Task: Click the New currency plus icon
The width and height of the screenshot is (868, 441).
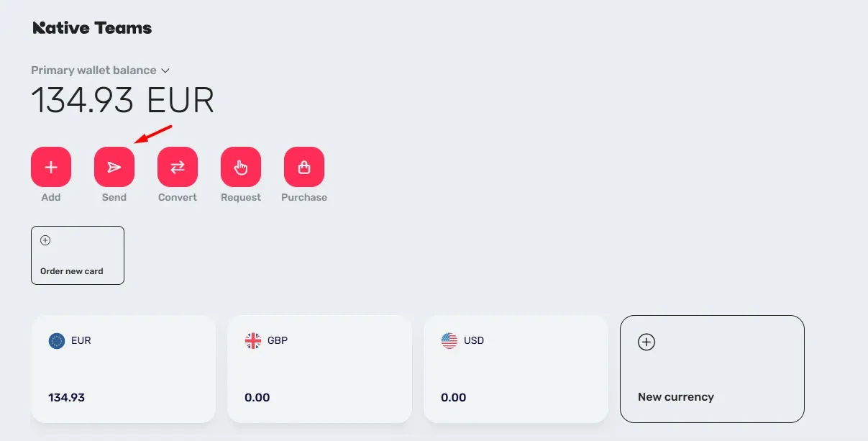Action: pos(647,342)
